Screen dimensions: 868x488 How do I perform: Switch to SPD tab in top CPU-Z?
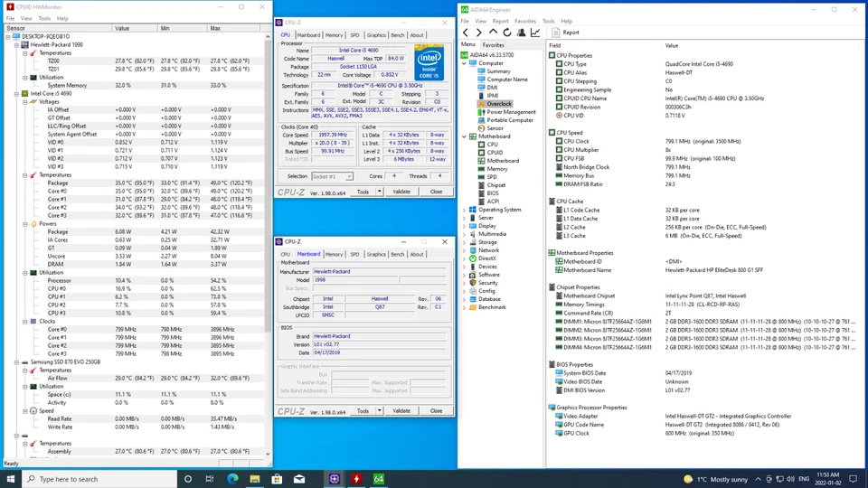click(354, 35)
